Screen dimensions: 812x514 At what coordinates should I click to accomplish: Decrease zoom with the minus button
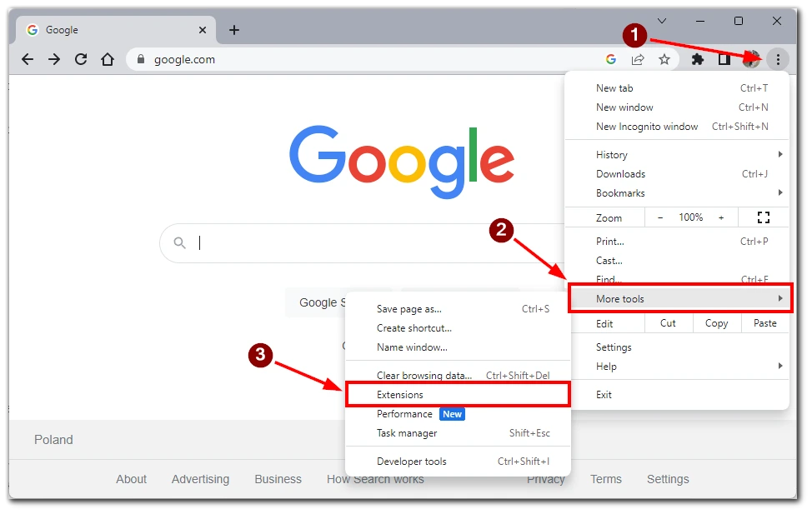pyautogui.click(x=660, y=218)
